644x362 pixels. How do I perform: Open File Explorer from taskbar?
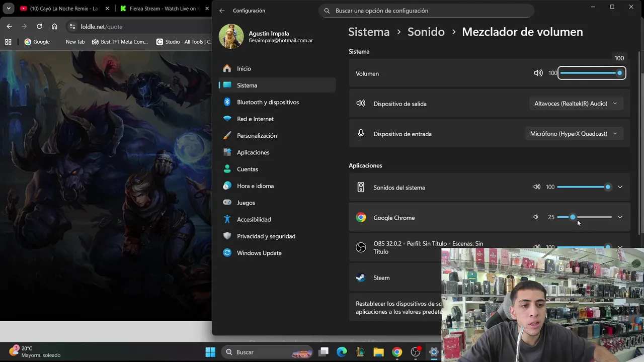pos(378,352)
